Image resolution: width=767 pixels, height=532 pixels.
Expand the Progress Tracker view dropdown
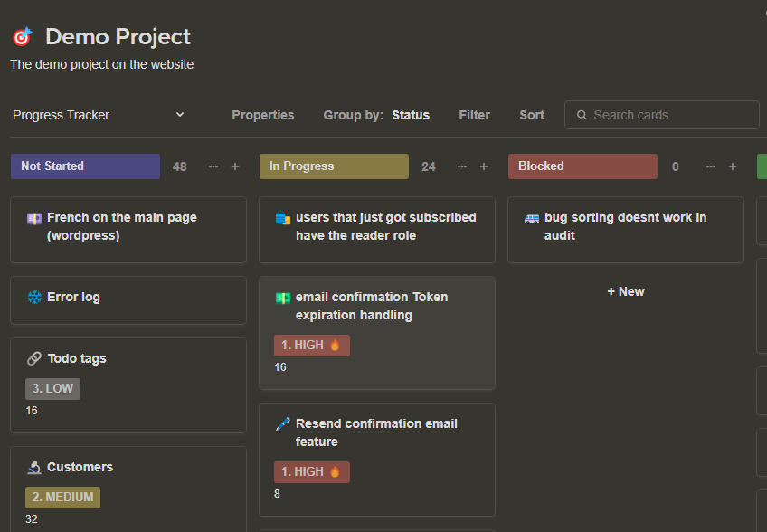point(180,115)
